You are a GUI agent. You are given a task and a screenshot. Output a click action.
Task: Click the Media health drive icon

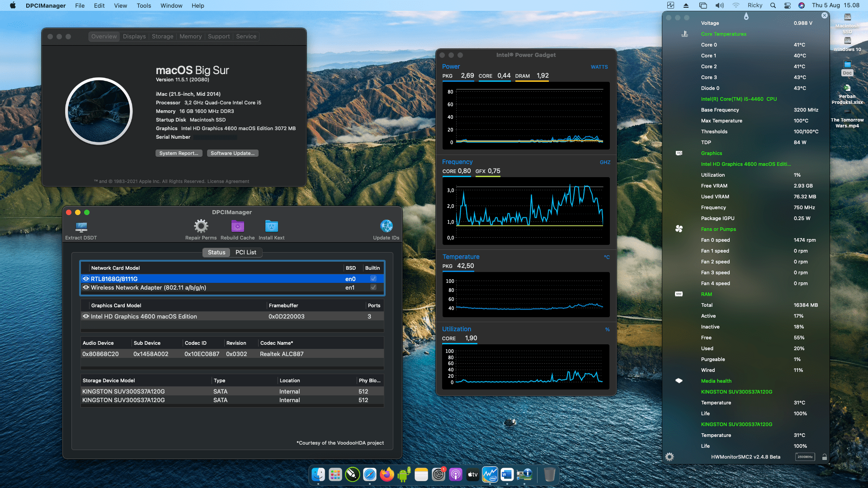point(679,381)
